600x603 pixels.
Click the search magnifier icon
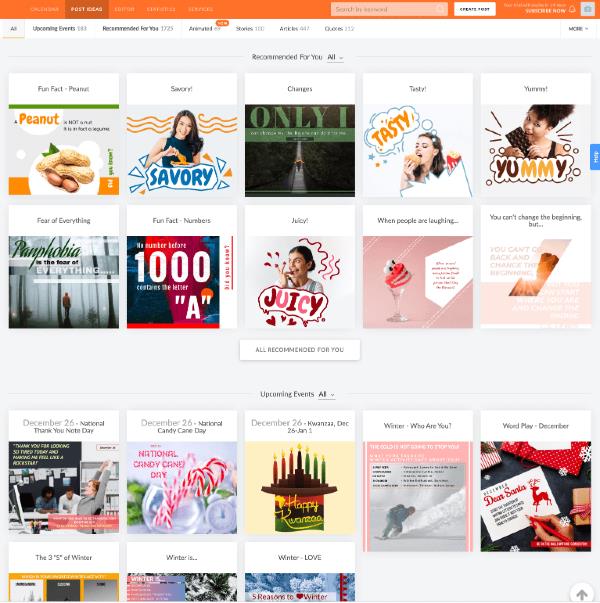click(x=440, y=9)
